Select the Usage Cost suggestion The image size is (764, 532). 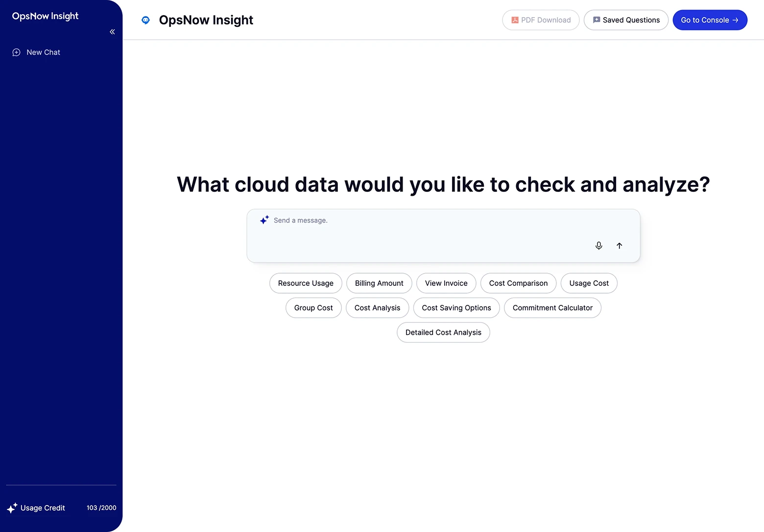coord(589,283)
